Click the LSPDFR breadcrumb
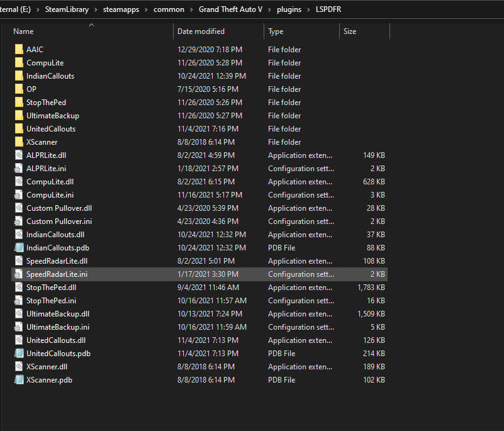Screen dimensions: 504x431 [x=328, y=9]
